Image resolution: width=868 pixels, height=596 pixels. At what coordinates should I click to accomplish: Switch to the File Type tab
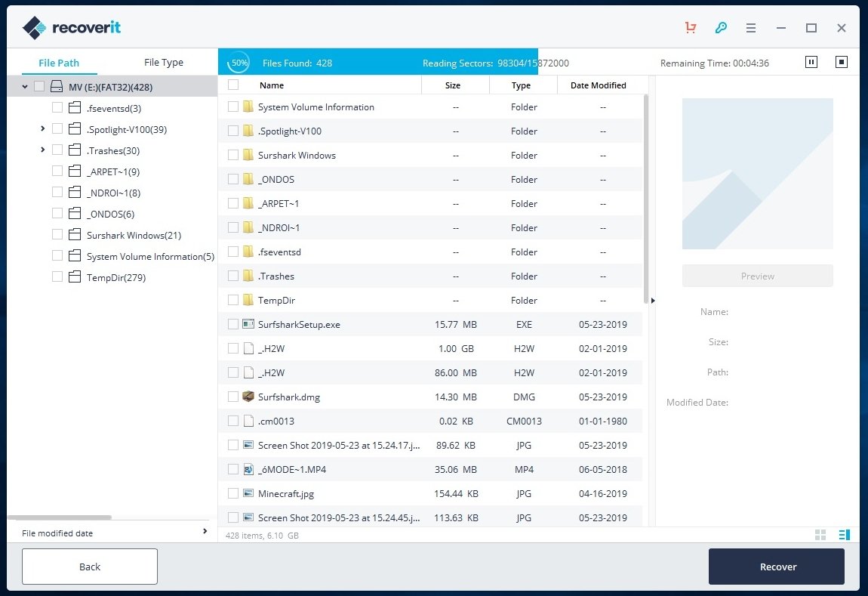pos(163,62)
